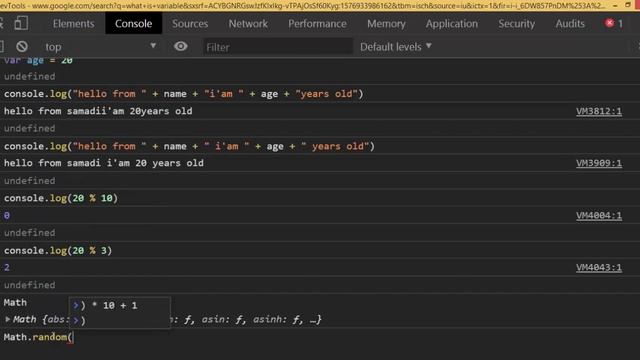Select the Security tab
This screenshot has width=640, height=360.
coord(516,24)
